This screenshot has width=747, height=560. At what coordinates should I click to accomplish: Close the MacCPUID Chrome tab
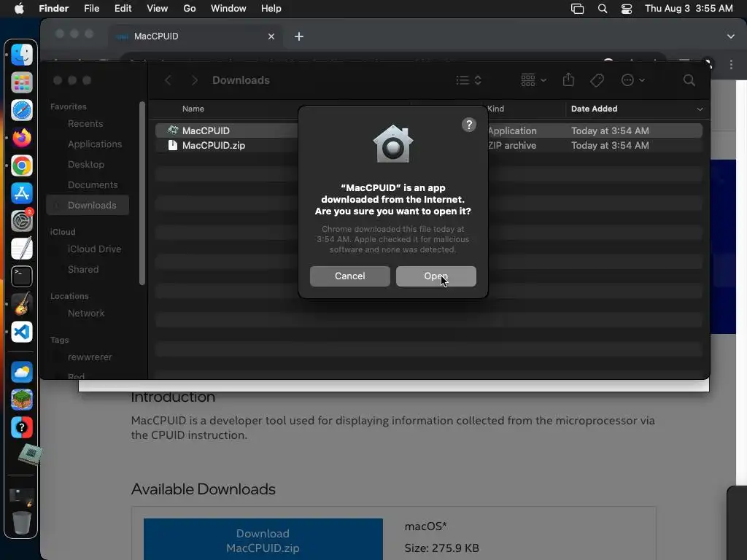coord(271,36)
